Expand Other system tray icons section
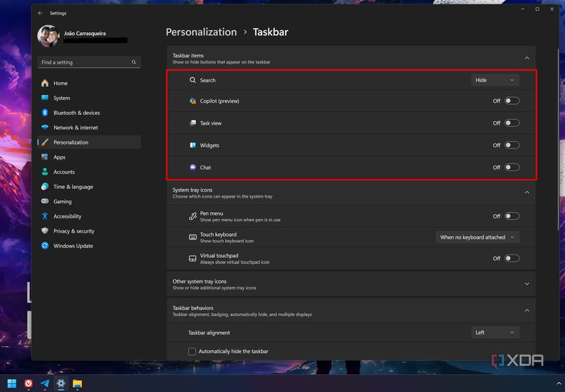This screenshot has height=392, width=565. pyautogui.click(x=527, y=284)
